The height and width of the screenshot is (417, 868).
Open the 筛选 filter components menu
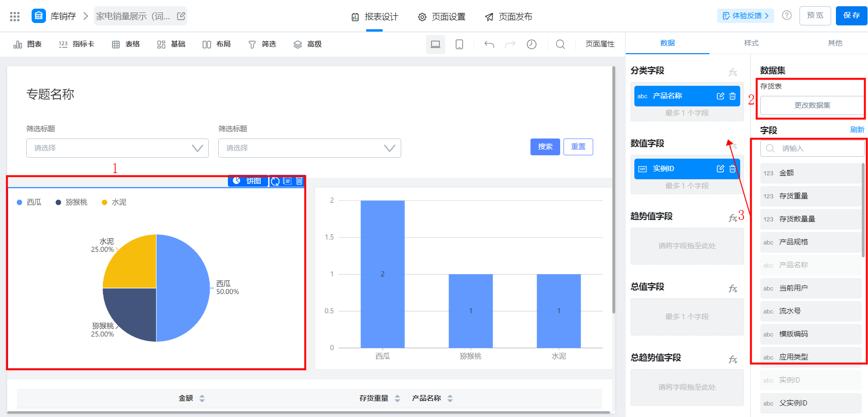coord(262,44)
